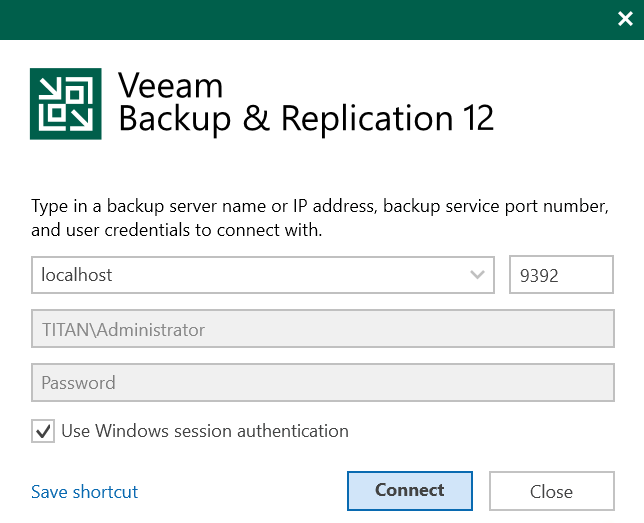
Task: Expand the backup server name dropdown chevron
Action: tap(477, 274)
